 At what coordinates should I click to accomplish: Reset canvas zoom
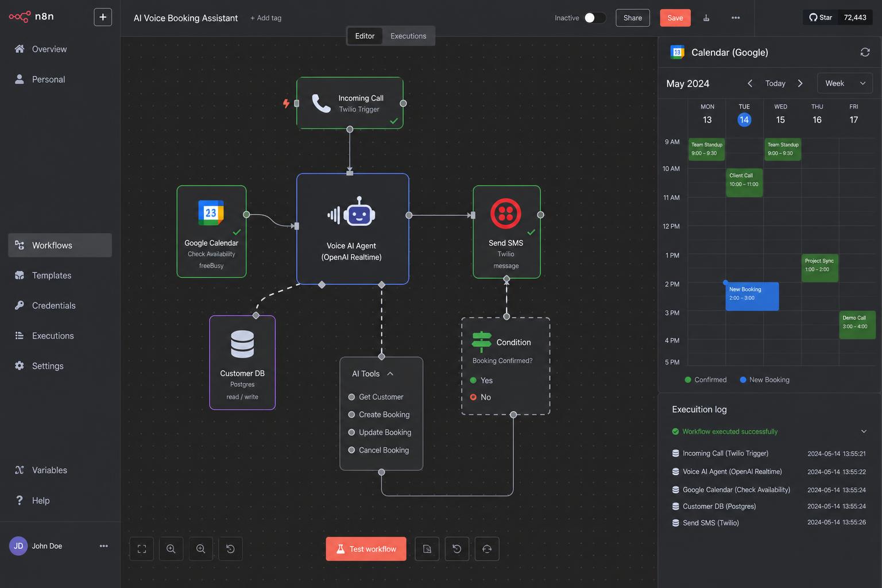(230, 549)
